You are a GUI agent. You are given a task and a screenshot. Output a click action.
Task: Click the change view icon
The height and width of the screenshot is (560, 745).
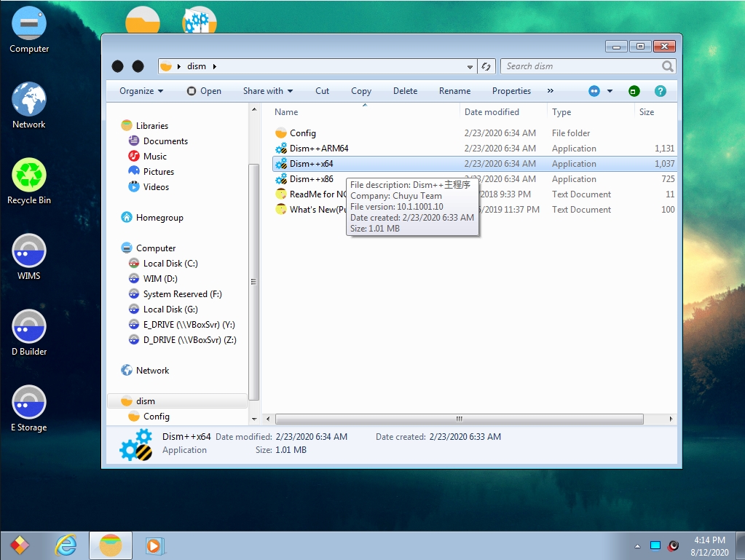[594, 91]
